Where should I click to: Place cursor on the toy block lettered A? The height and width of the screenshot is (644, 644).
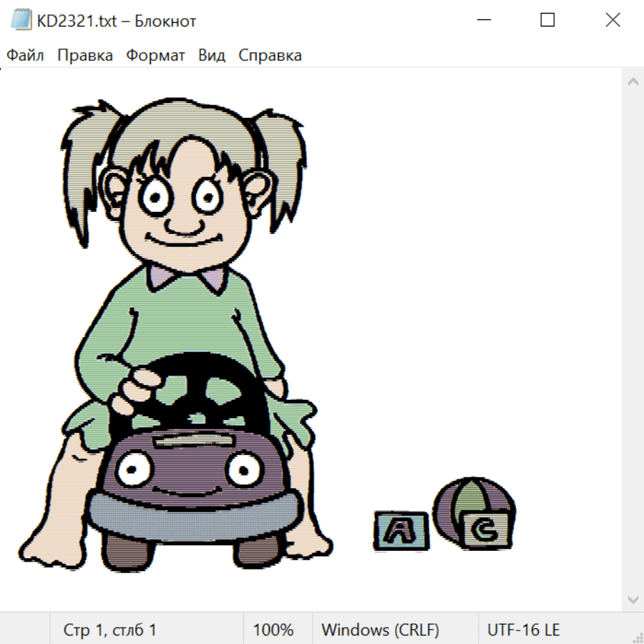pyautogui.click(x=400, y=531)
